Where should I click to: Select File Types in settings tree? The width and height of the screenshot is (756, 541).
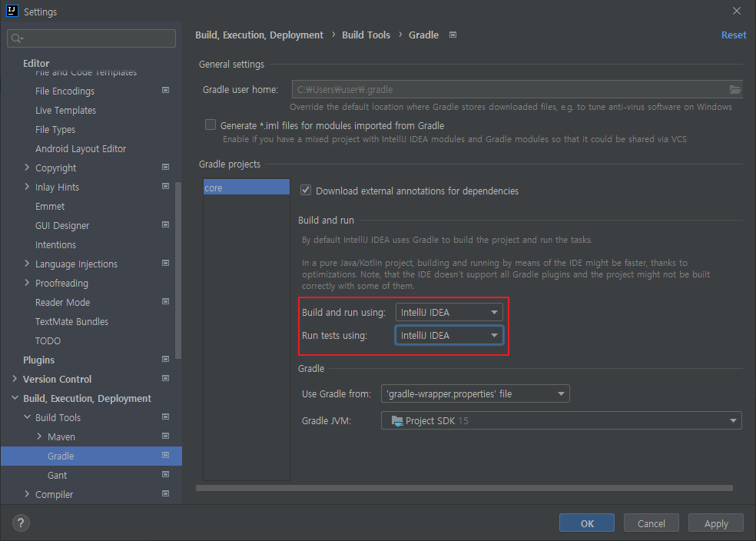(x=55, y=130)
